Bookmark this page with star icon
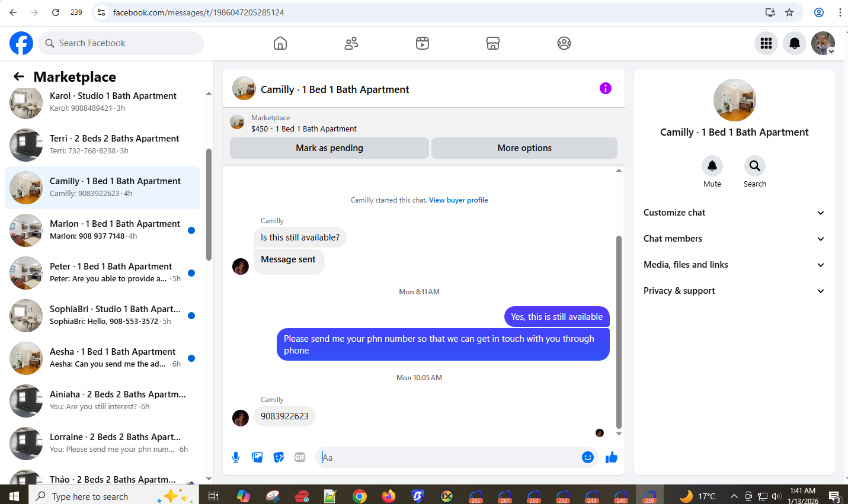 tap(789, 12)
